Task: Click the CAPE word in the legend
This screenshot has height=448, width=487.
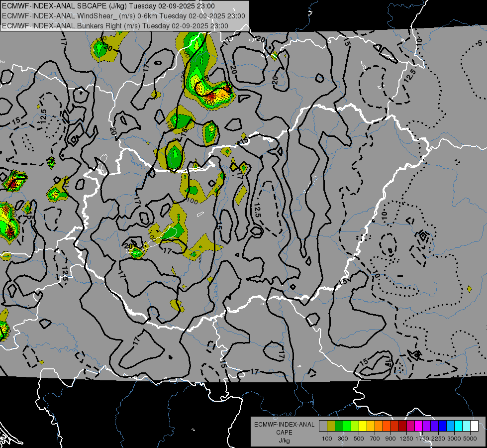Action: [284, 433]
